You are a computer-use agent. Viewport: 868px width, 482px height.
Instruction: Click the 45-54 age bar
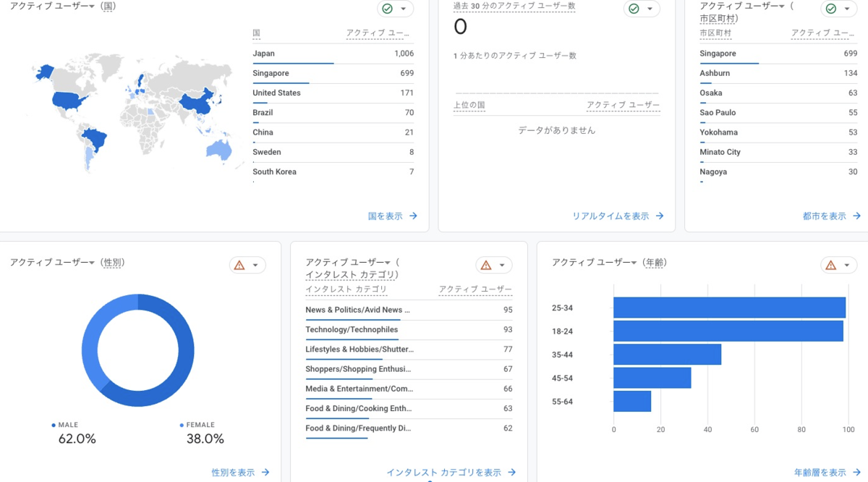(x=652, y=378)
